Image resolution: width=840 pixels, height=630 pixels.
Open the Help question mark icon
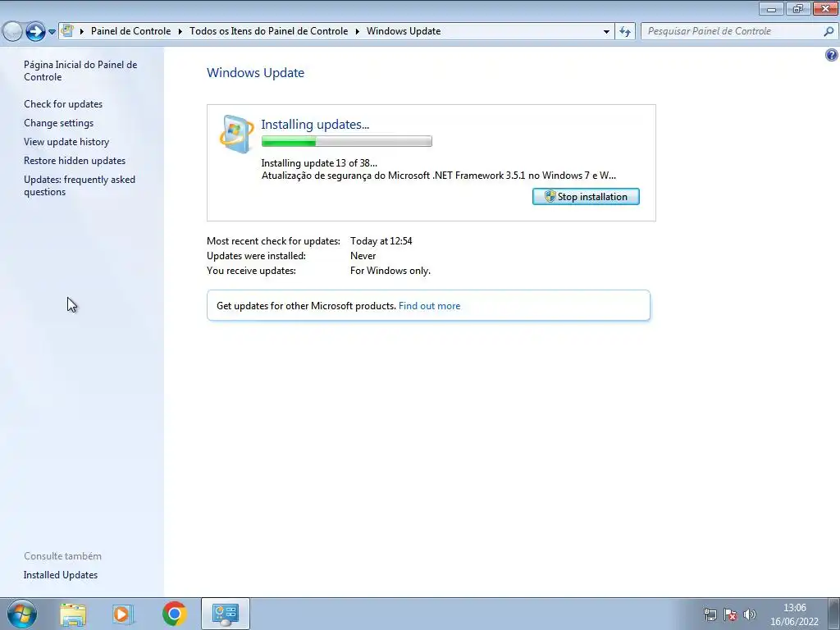832,55
